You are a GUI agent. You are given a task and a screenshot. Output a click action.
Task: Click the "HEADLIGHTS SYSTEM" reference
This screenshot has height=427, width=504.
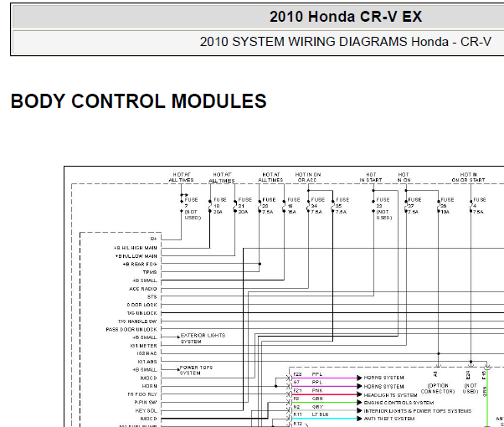(390, 395)
